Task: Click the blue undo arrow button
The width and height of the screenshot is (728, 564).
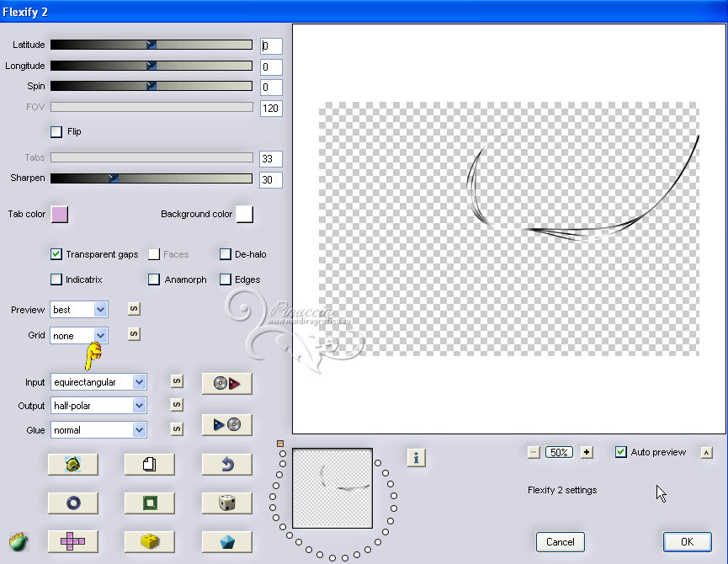Action: [x=227, y=464]
